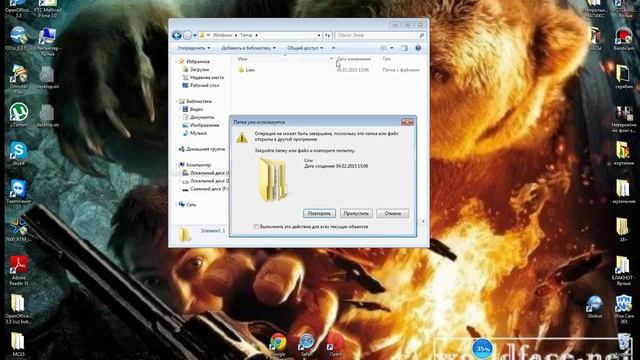This screenshot has width=640, height=360.
Task: Sort files by Дата изменения column
Action: click(x=353, y=59)
